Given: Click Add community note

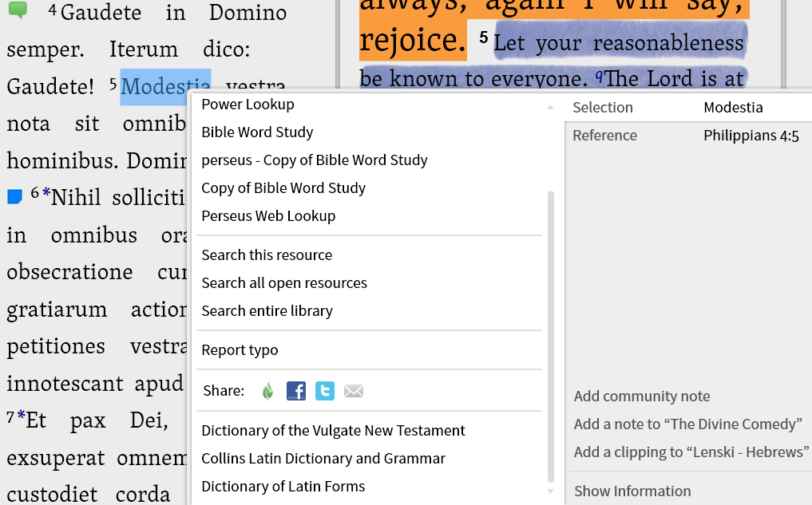Looking at the screenshot, I should point(642,397).
